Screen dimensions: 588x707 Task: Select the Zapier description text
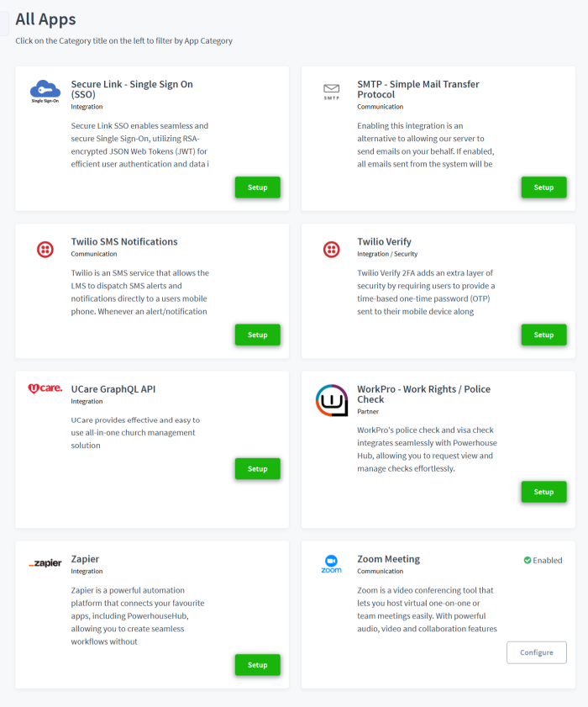[138, 615]
